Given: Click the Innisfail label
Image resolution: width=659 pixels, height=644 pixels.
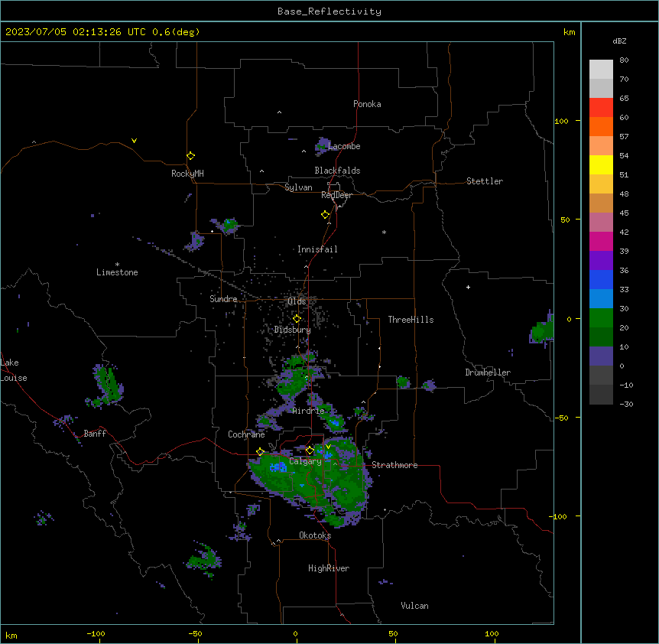Looking at the screenshot, I should tap(317, 249).
